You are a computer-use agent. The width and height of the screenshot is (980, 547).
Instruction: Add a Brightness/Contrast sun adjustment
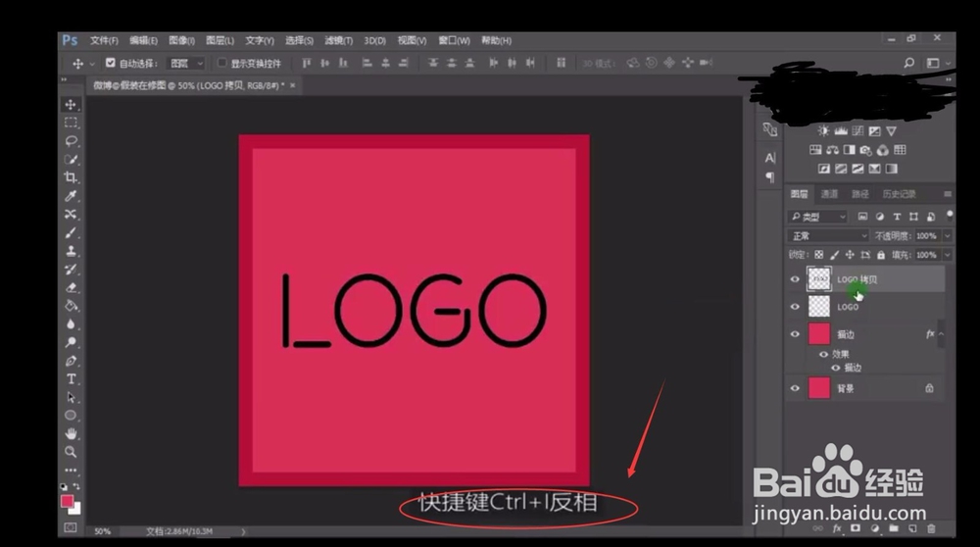coord(824,130)
